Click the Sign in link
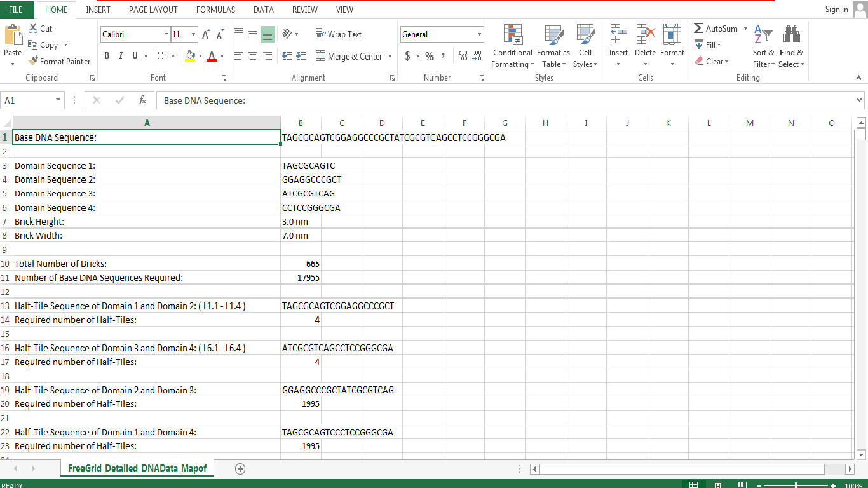 pyautogui.click(x=836, y=10)
